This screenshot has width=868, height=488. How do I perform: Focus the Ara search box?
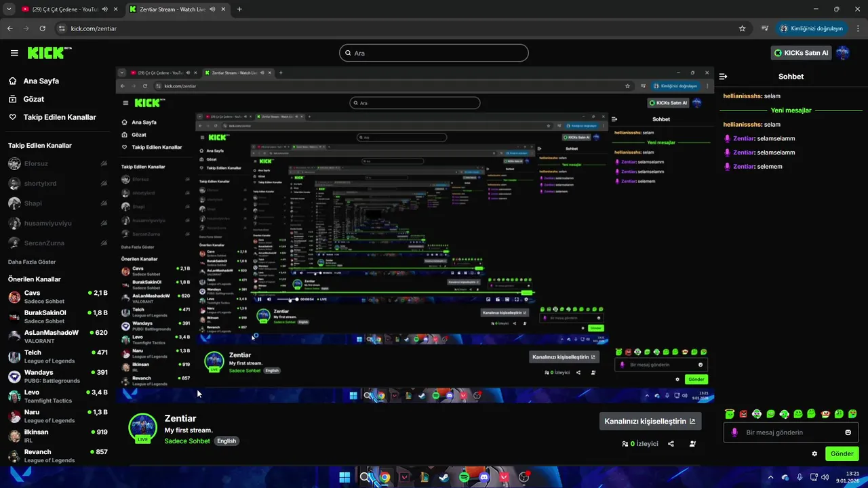[433, 53]
